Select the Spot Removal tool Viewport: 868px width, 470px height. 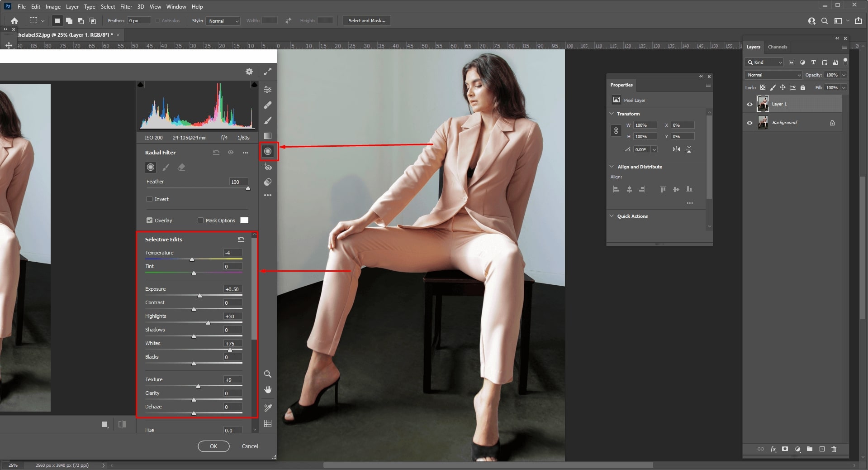coord(267,105)
